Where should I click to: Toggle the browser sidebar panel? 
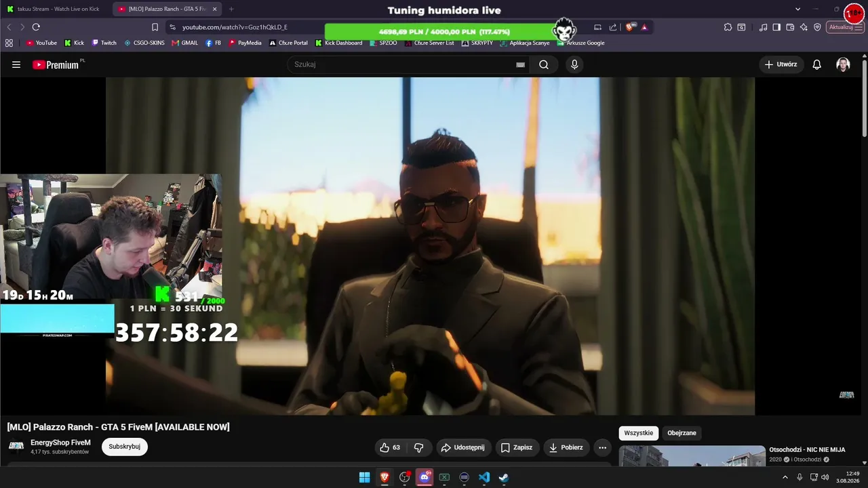point(776,27)
